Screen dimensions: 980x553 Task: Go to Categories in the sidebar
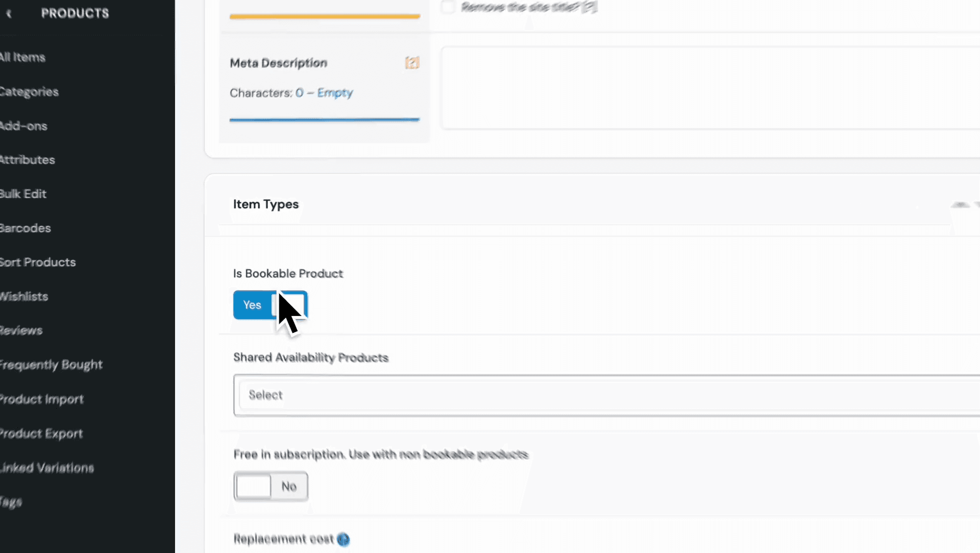tap(29, 92)
